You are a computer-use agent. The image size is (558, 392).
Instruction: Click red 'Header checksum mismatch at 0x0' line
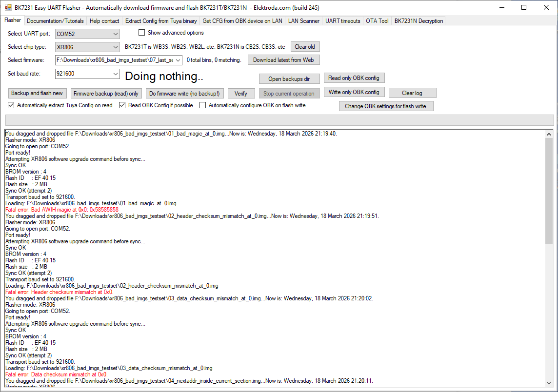(x=60, y=292)
